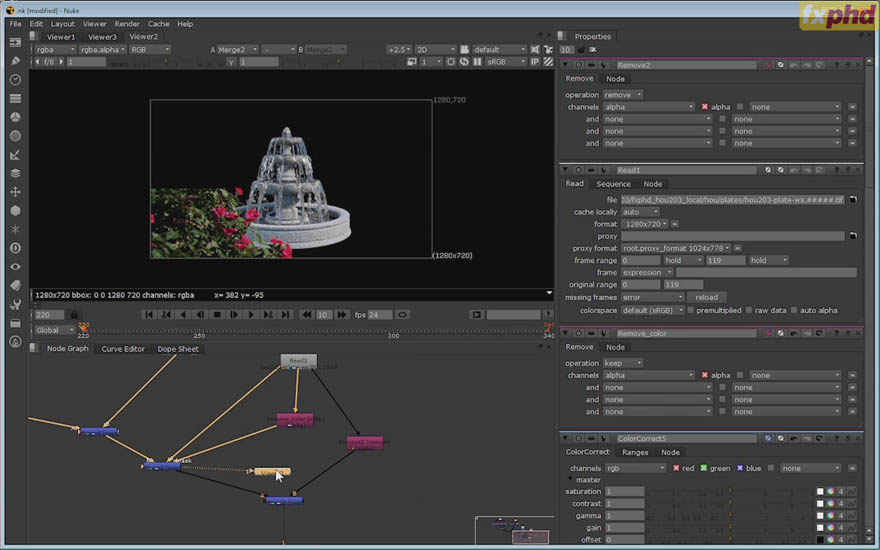The width and height of the screenshot is (880, 550).
Task: Click the help icon in Remove2 panel header
Action: (836, 65)
